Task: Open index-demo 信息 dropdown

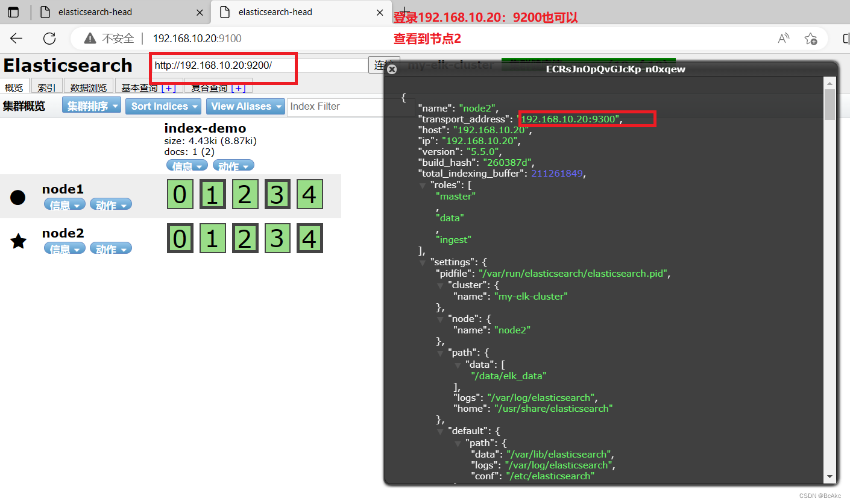Action: tap(187, 166)
